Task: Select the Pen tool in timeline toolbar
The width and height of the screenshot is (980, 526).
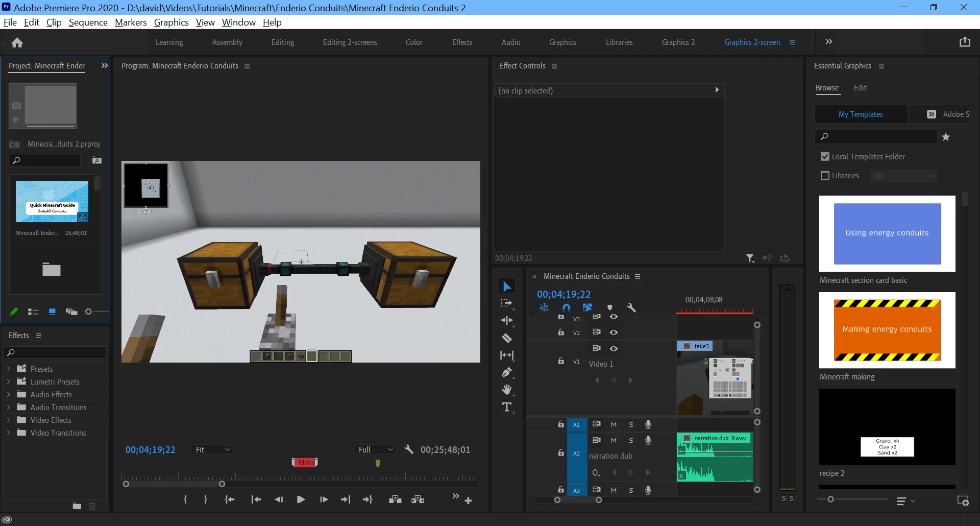Action: tap(506, 372)
